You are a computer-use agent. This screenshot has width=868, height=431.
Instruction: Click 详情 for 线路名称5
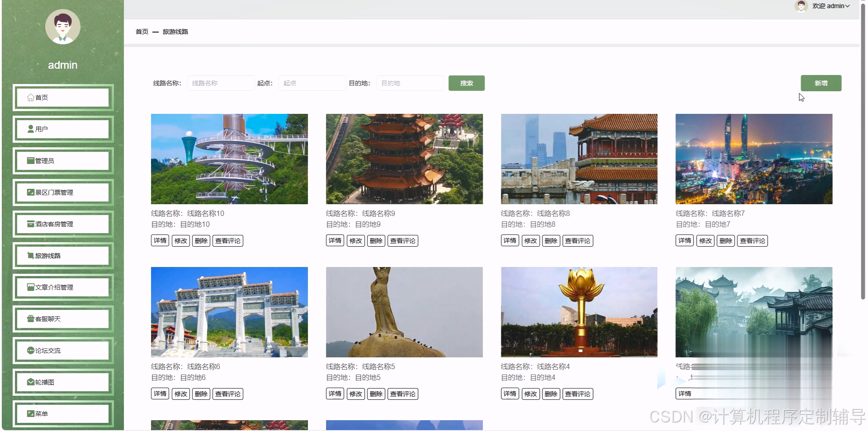(x=335, y=394)
